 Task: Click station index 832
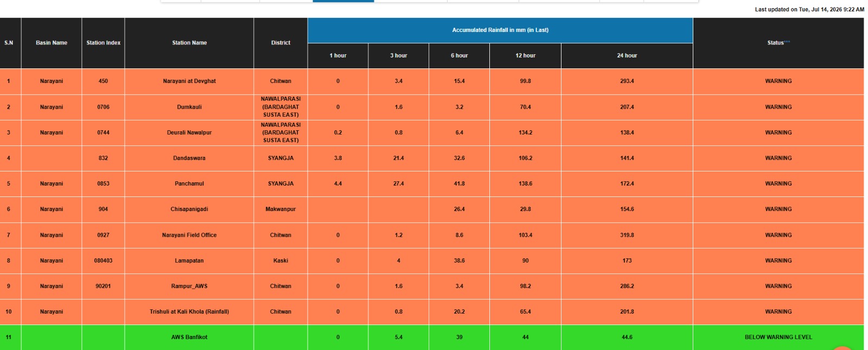[103, 158]
